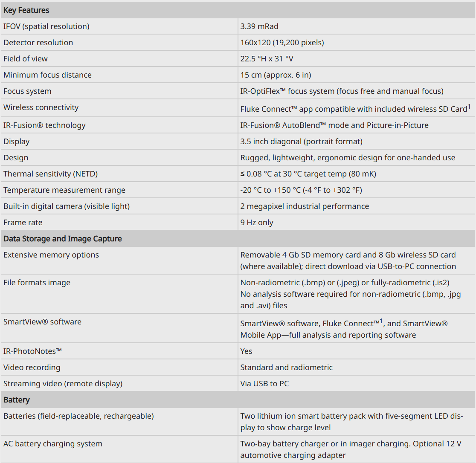Click the 160x120 detector resolution value
The image size is (476, 463).
282,43
